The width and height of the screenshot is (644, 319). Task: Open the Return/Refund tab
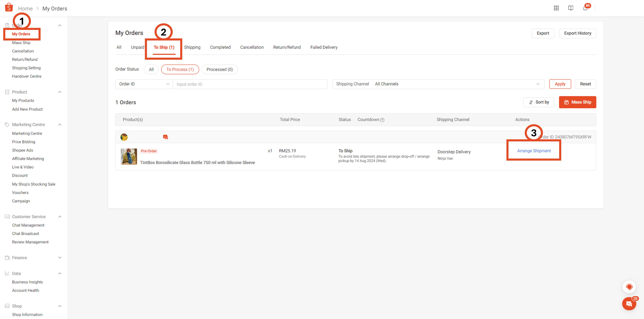(287, 47)
